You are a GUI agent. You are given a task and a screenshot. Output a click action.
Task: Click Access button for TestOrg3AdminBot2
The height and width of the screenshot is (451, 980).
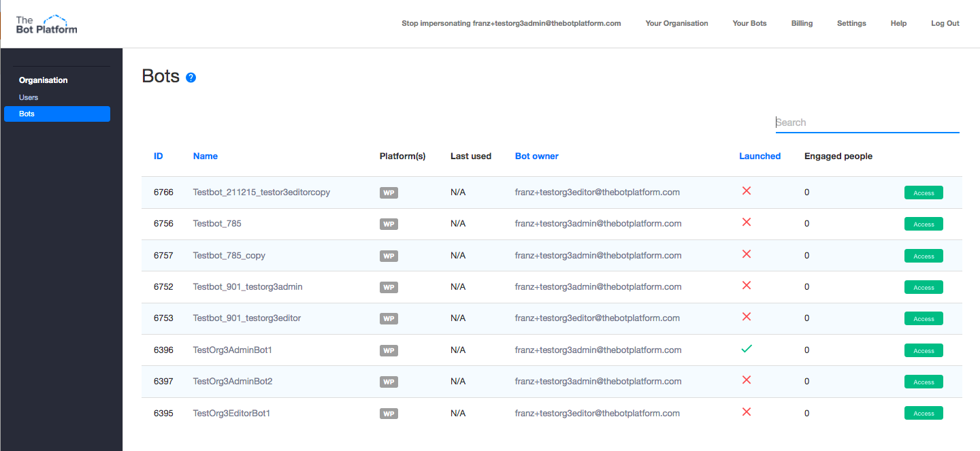[924, 382]
